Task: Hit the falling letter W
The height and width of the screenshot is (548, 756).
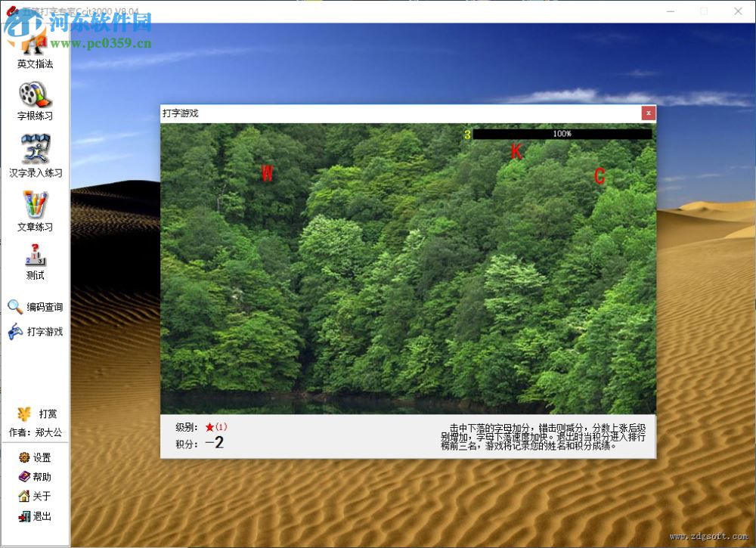Action: point(267,174)
